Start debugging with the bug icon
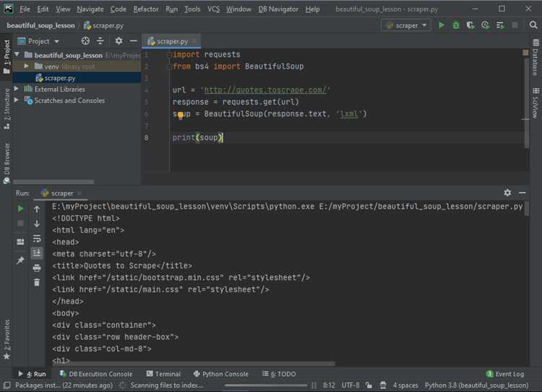542x392 pixels. pyautogui.click(x=456, y=25)
